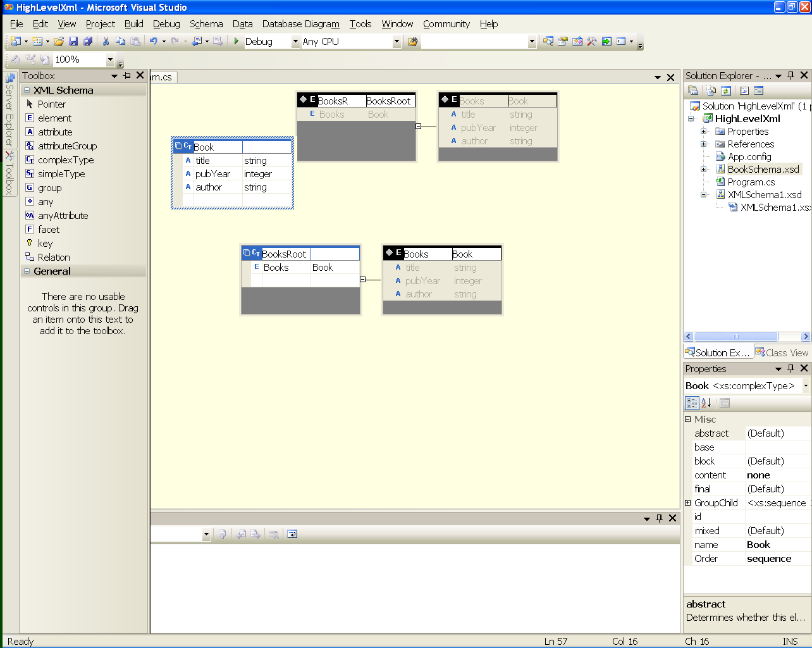This screenshot has height=648, width=812.
Task: Click the Start Page toolbar icon
Action: click(606, 41)
